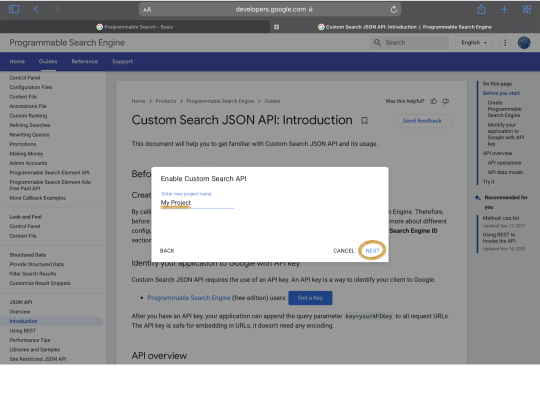Click the thumbs up helpful icon

tap(434, 101)
